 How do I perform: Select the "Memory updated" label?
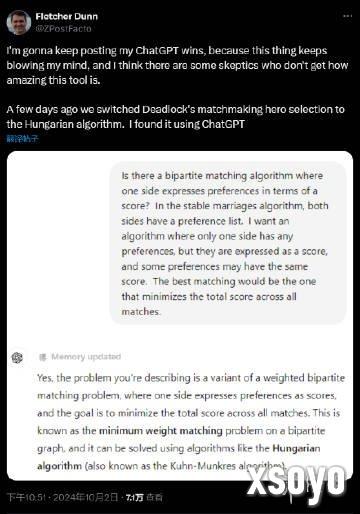point(86,357)
